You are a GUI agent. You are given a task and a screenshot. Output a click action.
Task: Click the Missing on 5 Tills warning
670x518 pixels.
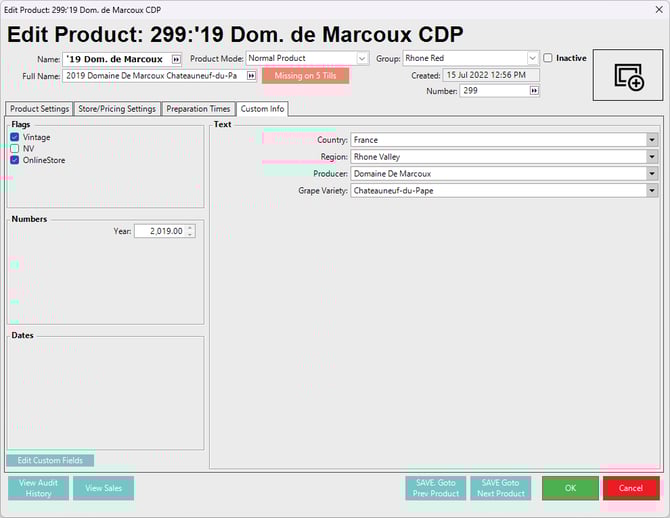[x=305, y=75]
